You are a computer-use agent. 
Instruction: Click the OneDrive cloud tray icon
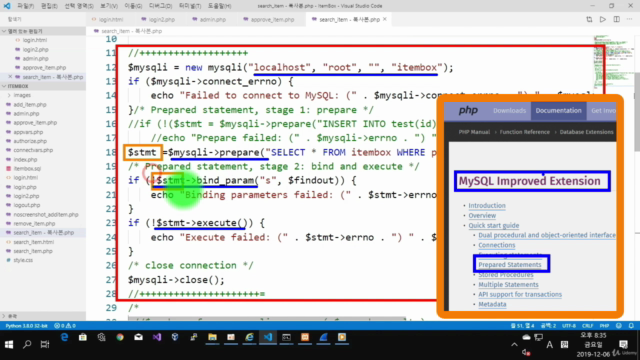click(527, 337)
